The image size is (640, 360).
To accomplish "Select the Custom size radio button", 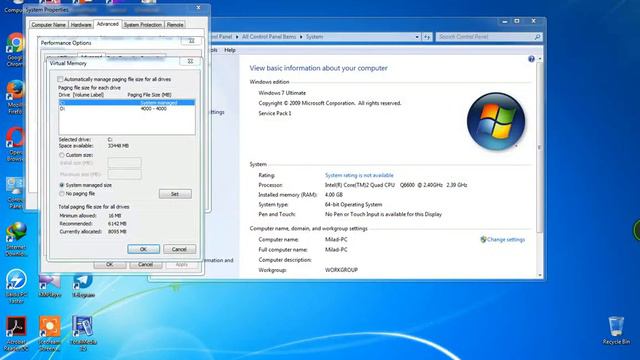I will 62,155.
